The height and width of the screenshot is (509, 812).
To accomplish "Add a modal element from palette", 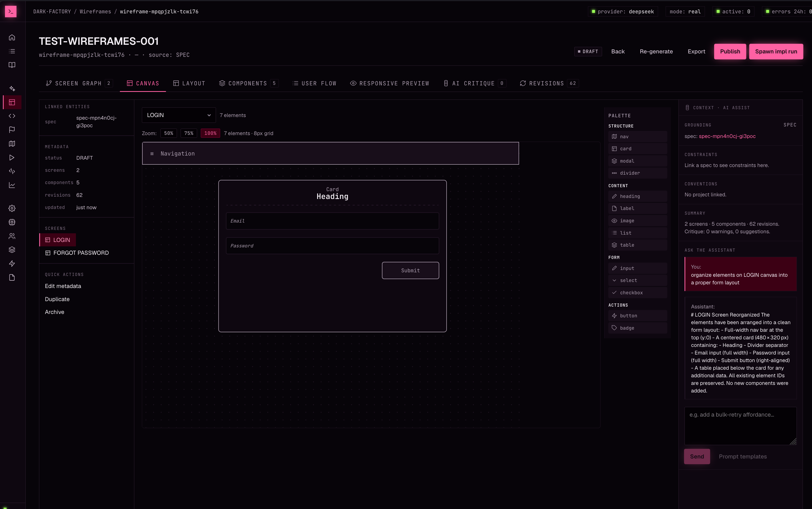I will point(637,161).
